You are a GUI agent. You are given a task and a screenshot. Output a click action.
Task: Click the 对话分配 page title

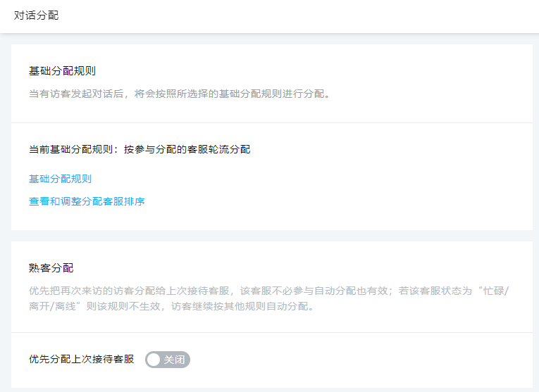[x=36, y=15]
